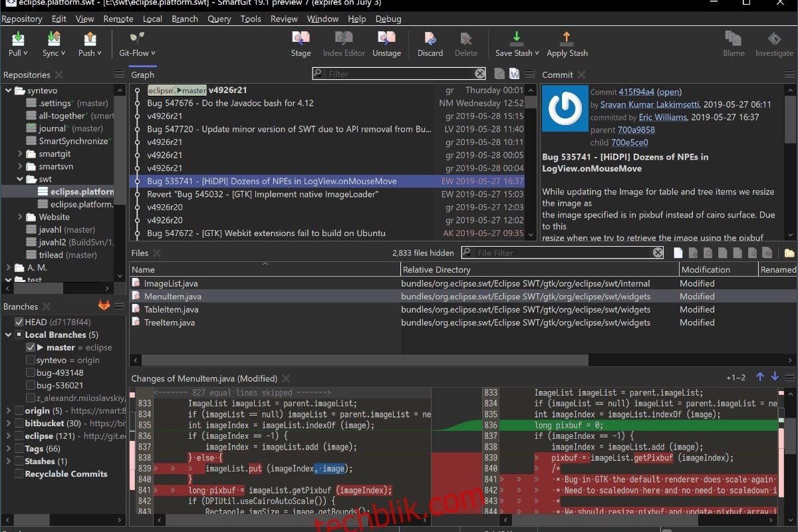798x532 pixels.
Task: Focus the Graph Filter input field
Action: (400, 74)
